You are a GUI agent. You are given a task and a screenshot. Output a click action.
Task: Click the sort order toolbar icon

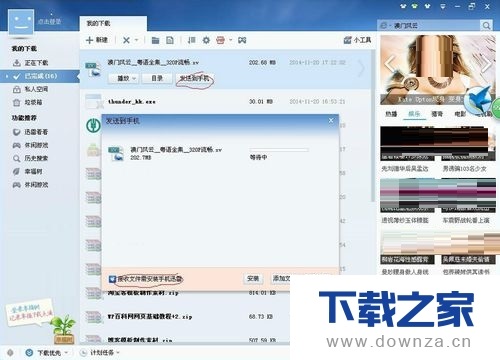click(x=191, y=40)
